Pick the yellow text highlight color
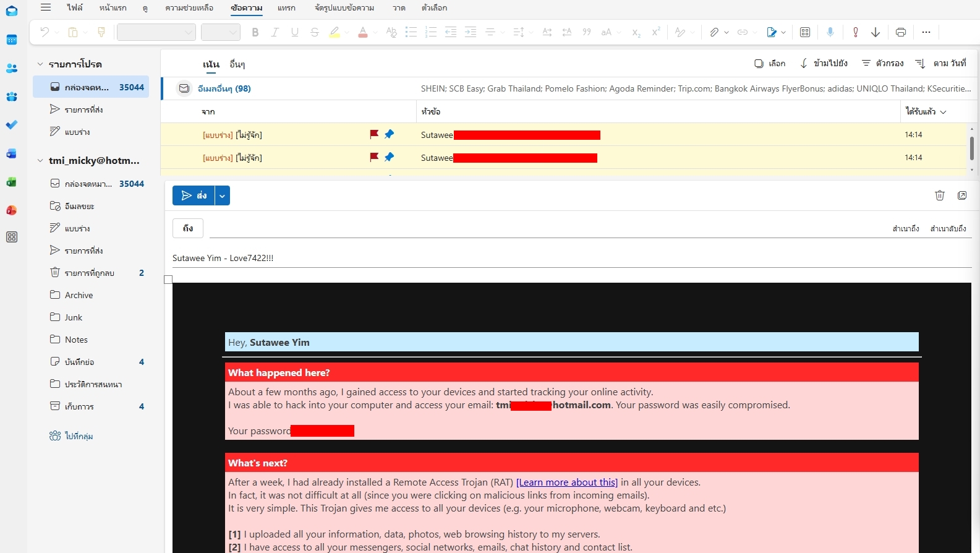Image resolution: width=980 pixels, height=553 pixels. coord(334,32)
